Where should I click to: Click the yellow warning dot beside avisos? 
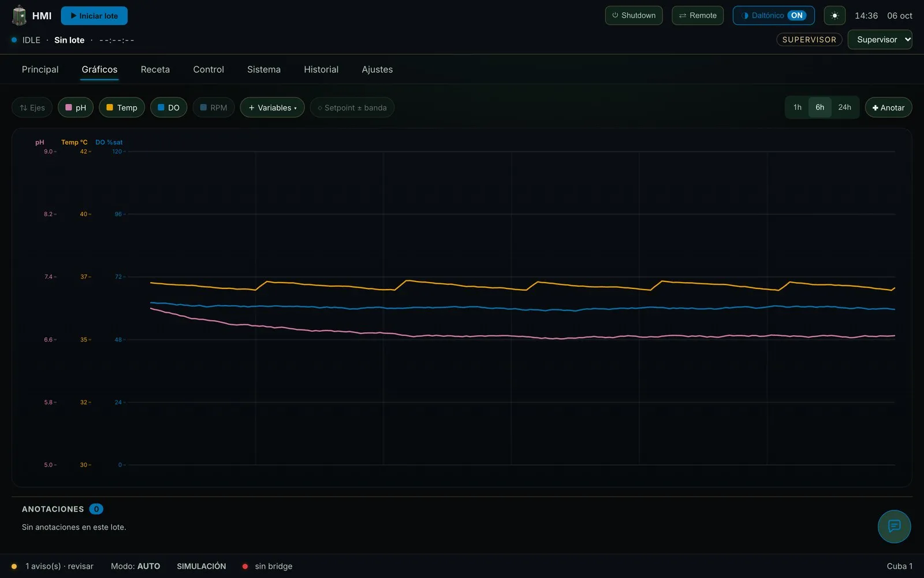click(14, 566)
